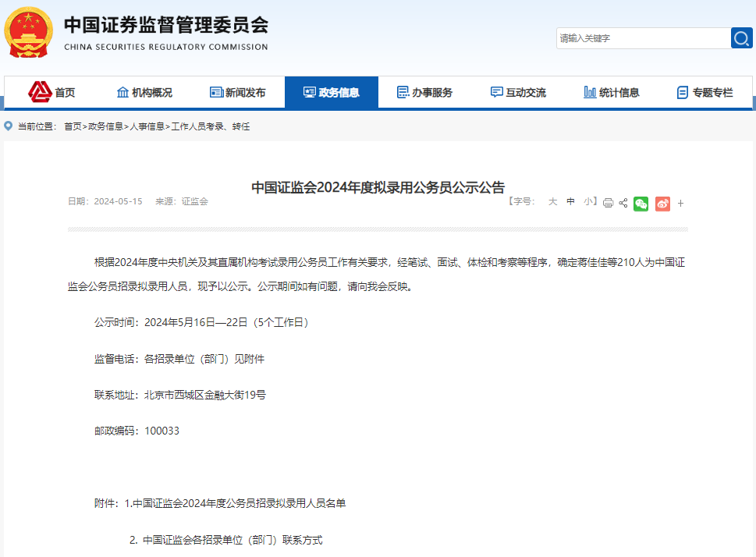Share the article via the WeChat icon
This screenshot has width=756, height=557.
coord(641,203)
